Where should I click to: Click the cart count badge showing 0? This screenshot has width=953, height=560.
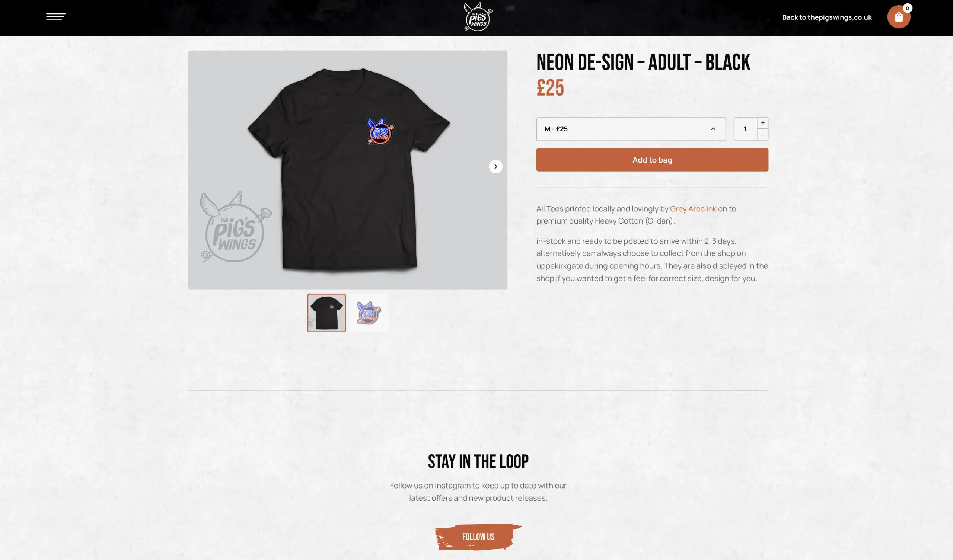click(x=907, y=8)
